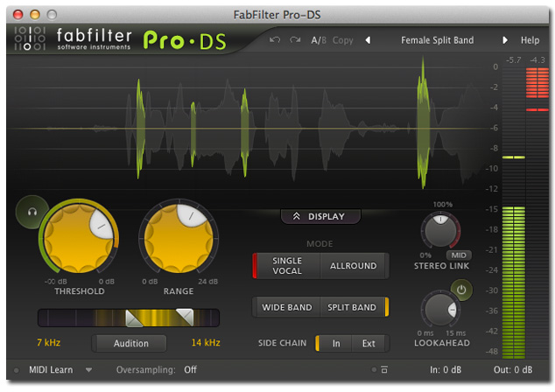Click the Lookahead knob

(x=440, y=310)
